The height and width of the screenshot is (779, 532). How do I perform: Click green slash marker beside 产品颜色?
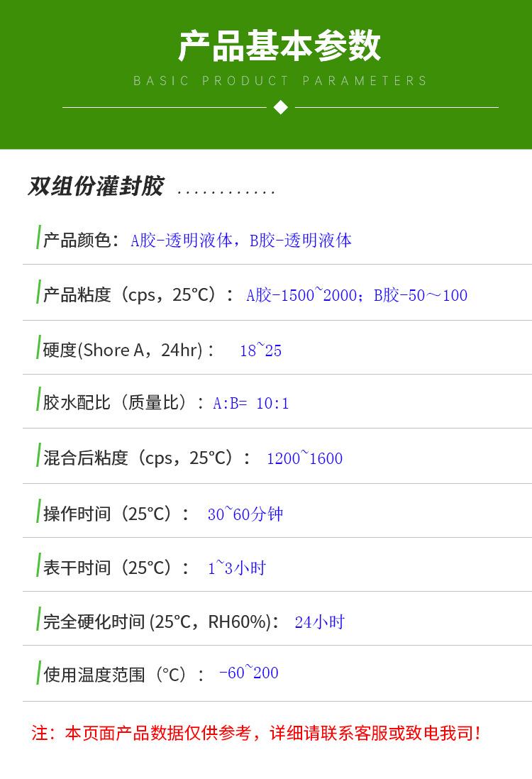point(38,237)
